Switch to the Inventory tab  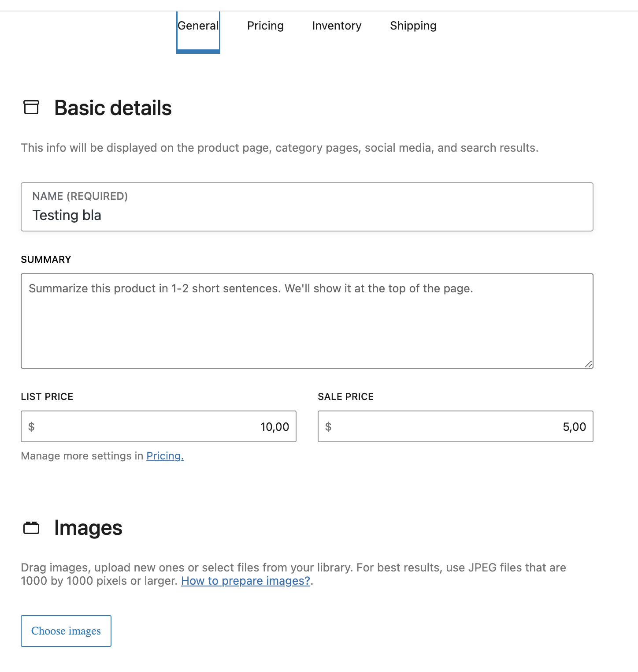click(x=336, y=26)
